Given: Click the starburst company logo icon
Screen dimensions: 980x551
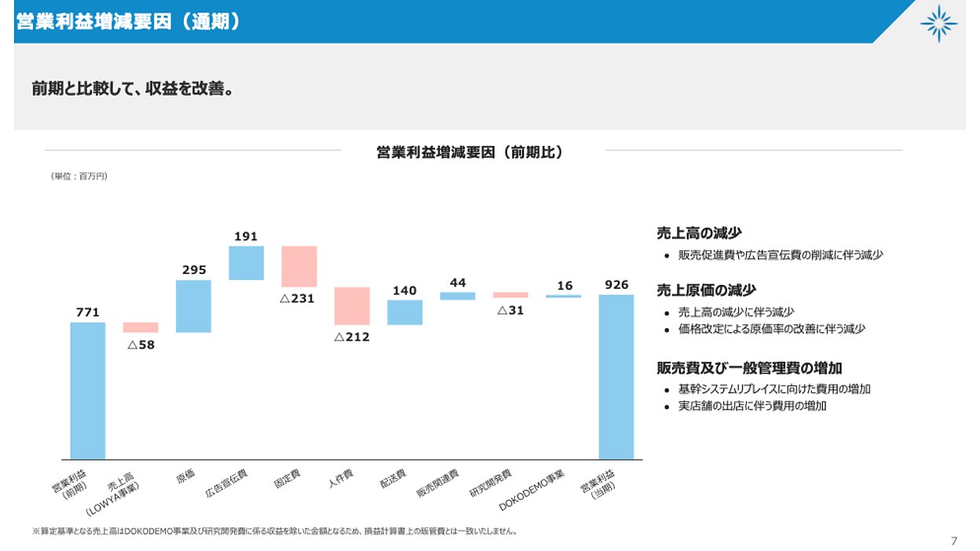Looking at the screenshot, I should [938, 23].
